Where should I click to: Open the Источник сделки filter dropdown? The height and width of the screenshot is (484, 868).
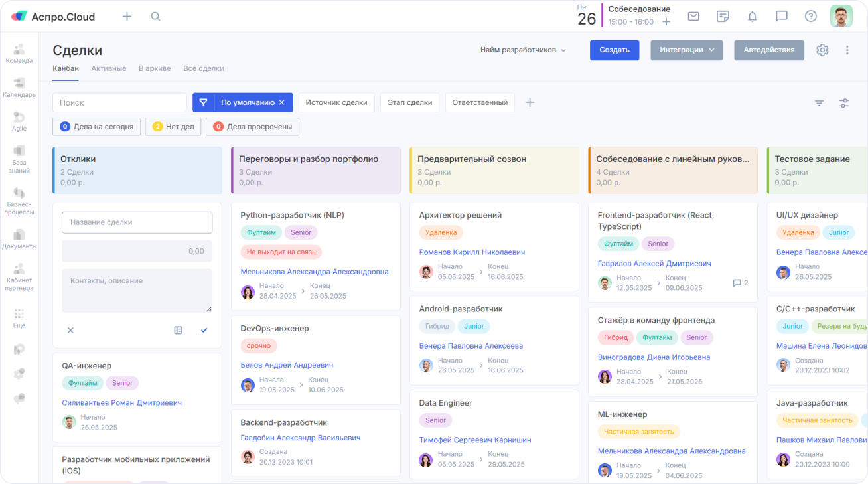click(x=336, y=102)
